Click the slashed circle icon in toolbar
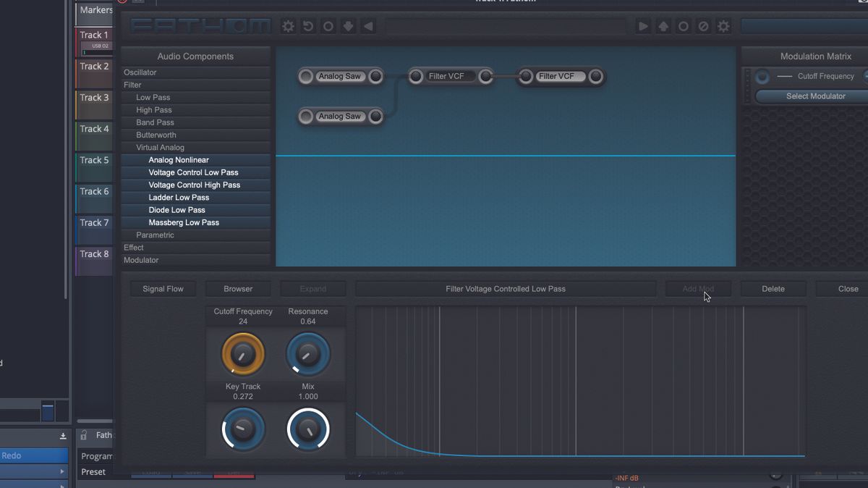The image size is (868, 488). point(703,27)
